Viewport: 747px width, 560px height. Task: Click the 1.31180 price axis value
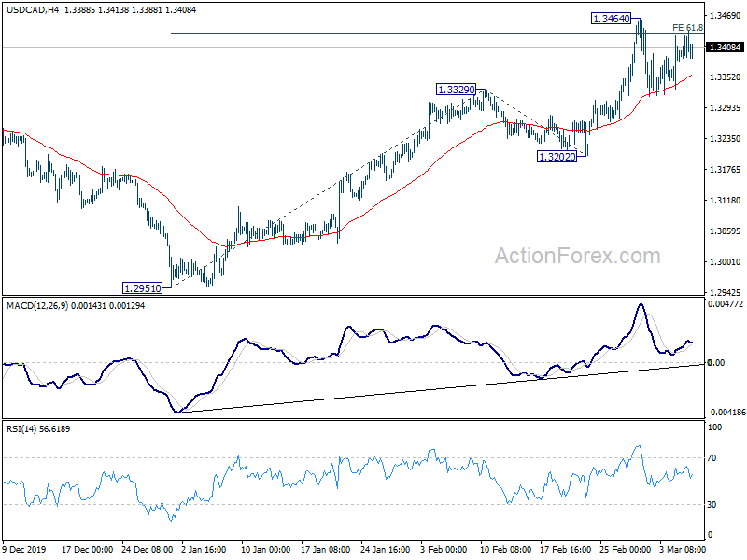[x=726, y=201]
